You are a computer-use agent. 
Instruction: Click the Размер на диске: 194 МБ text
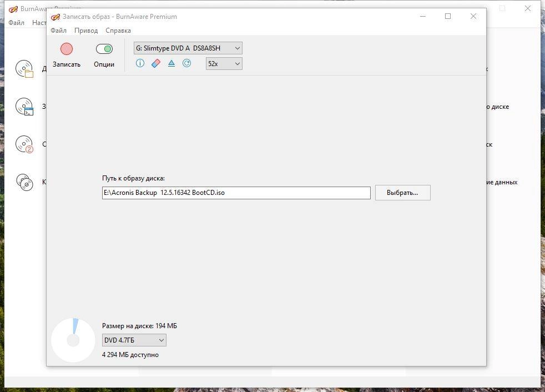[x=139, y=326]
